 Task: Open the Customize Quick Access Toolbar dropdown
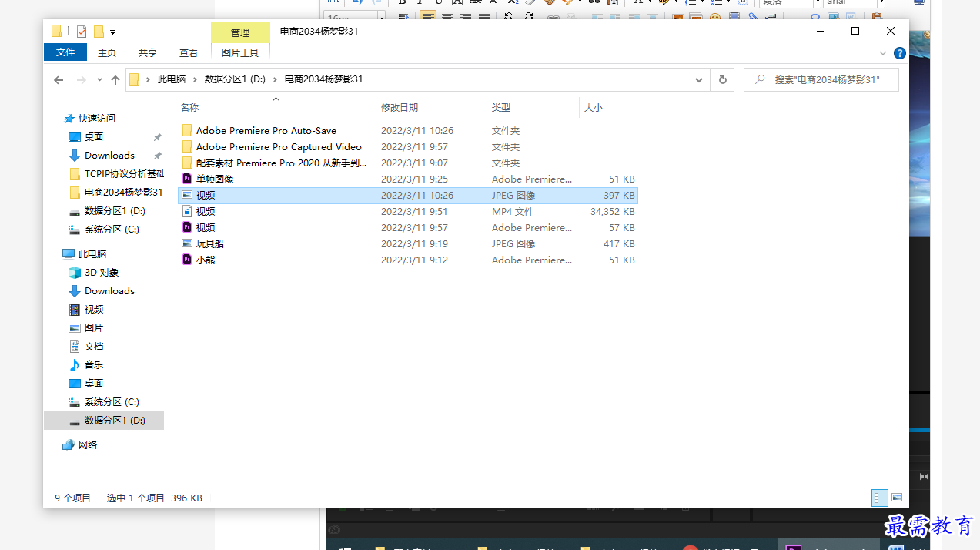coord(112,32)
